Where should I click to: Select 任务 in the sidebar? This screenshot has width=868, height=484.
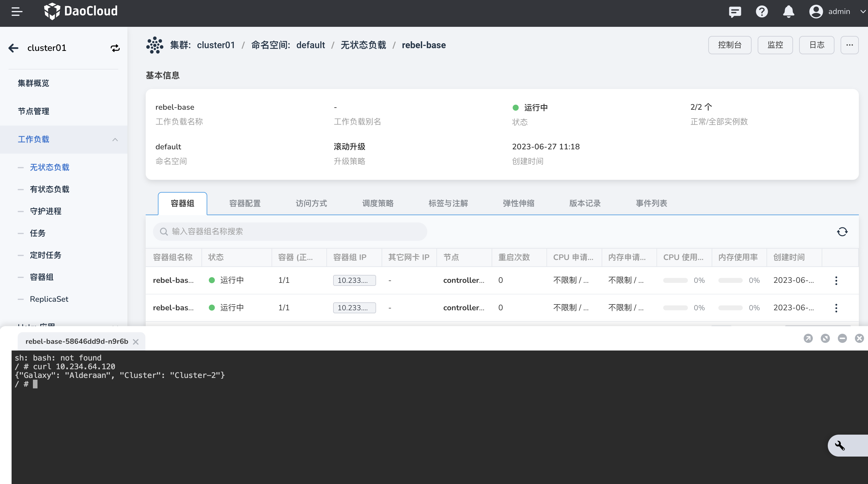coord(37,233)
